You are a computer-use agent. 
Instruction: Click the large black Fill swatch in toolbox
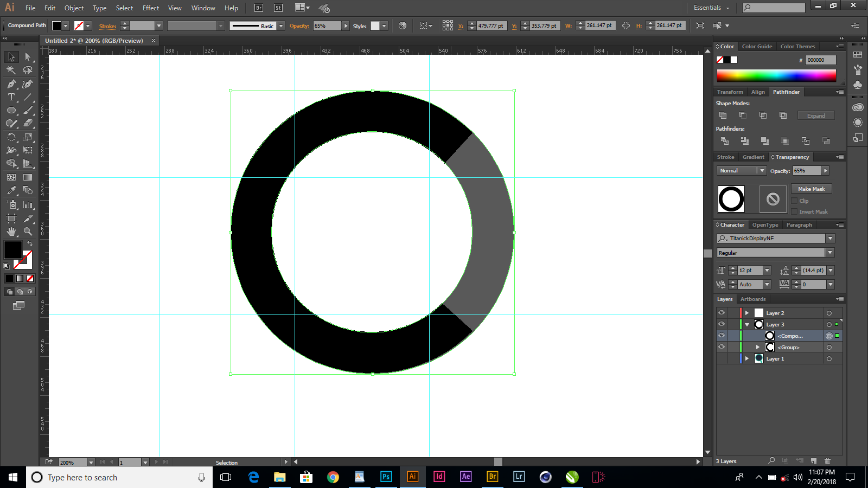[x=12, y=250]
